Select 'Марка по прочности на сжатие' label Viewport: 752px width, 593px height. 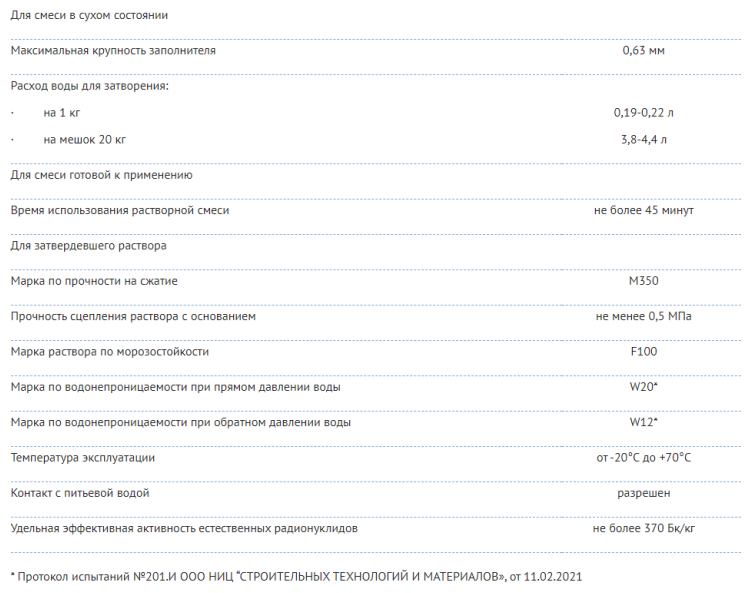click(94, 281)
